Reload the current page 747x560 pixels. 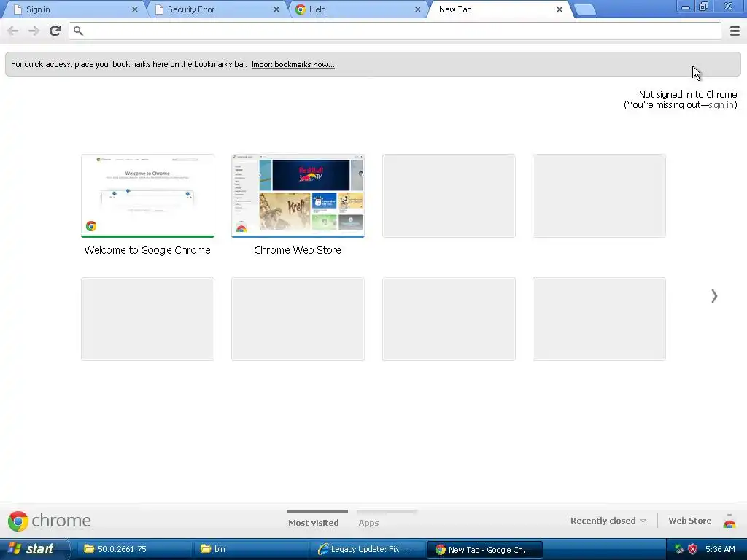pyautogui.click(x=55, y=31)
